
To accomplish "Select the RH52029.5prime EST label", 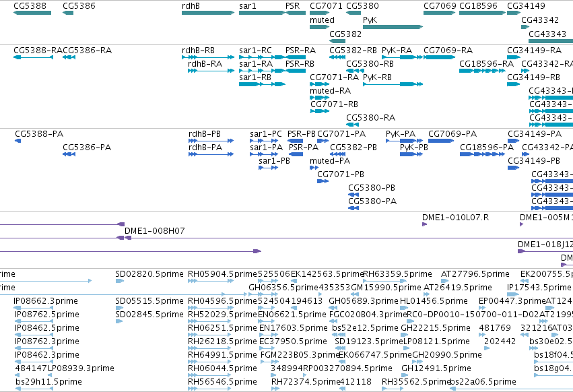I will point(223,315).
